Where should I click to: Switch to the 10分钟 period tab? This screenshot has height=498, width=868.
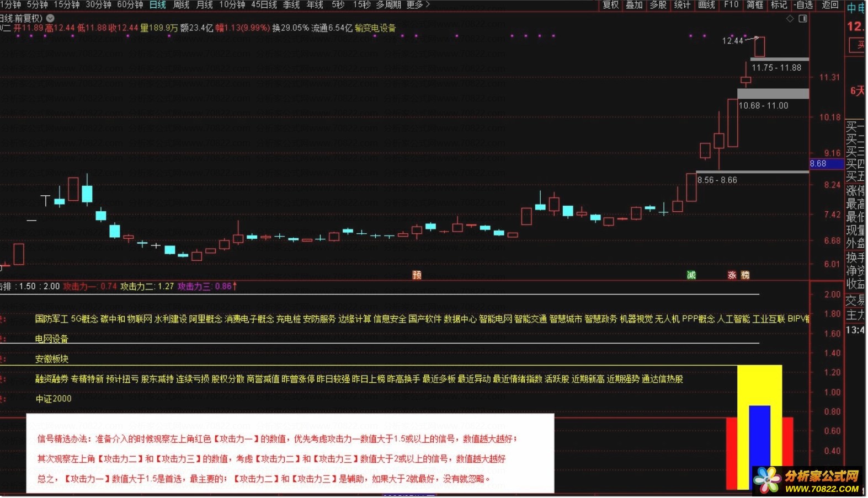(x=232, y=4)
